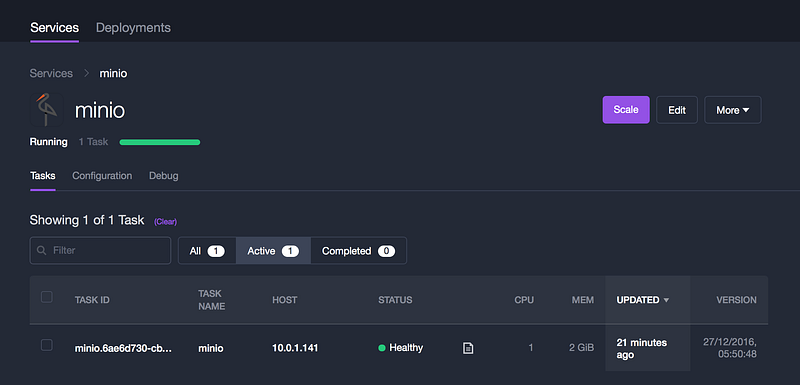Click the Running status label
This screenshot has width=800, height=385.
(48, 142)
